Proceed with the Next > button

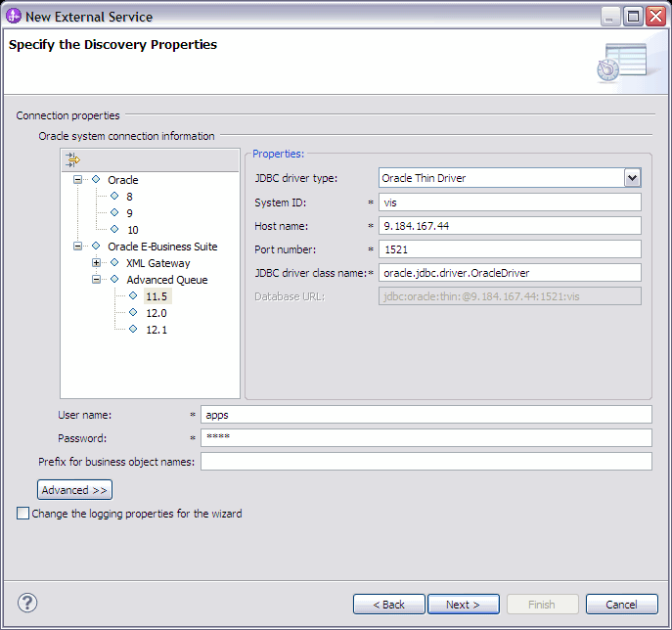464,605
